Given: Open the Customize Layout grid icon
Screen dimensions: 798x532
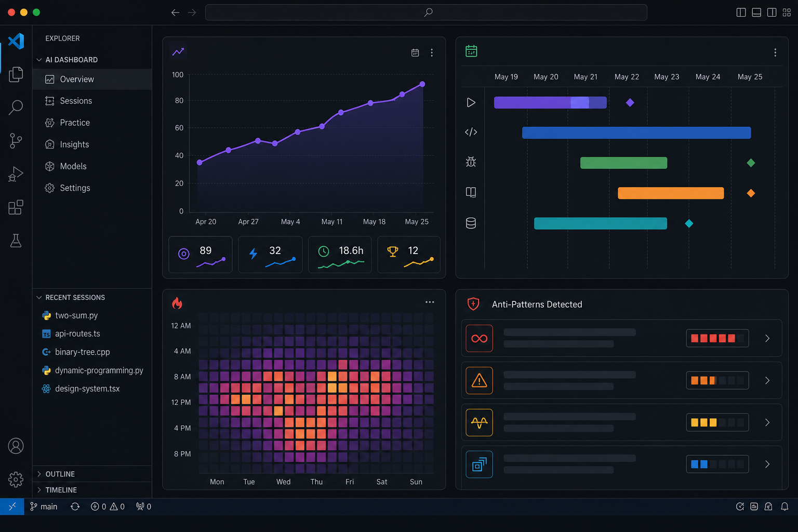Looking at the screenshot, I should click(x=787, y=12).
